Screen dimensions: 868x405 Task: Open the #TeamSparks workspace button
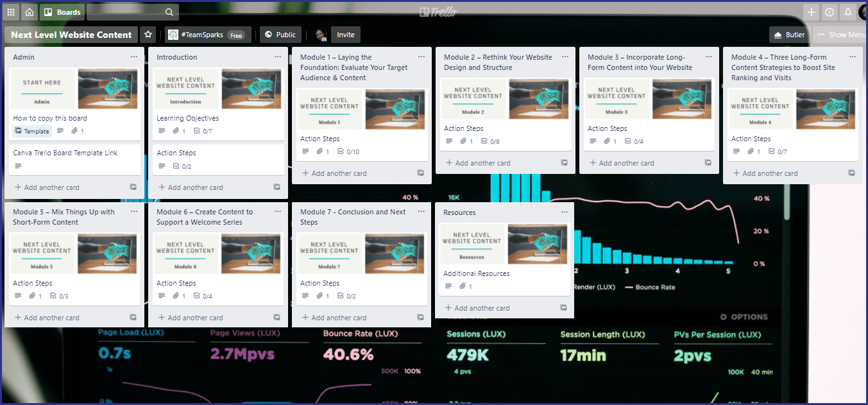tap(208, 35)
